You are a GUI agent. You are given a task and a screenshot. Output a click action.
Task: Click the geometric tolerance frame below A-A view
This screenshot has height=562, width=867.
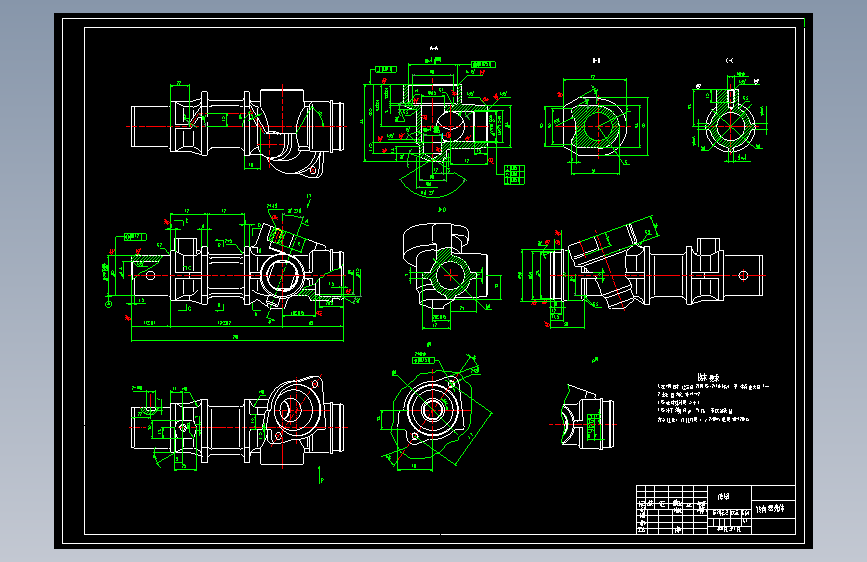[x=514, y=175]
